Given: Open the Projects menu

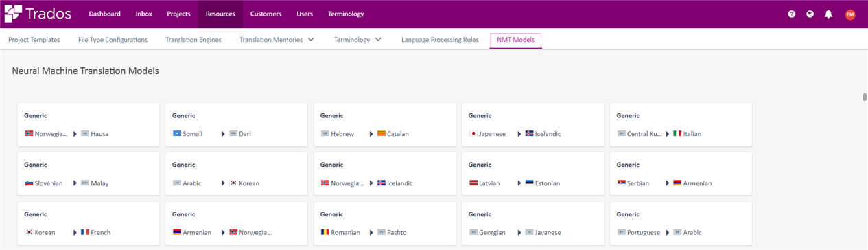Looking at the screenshot, I should coord(179,14).
